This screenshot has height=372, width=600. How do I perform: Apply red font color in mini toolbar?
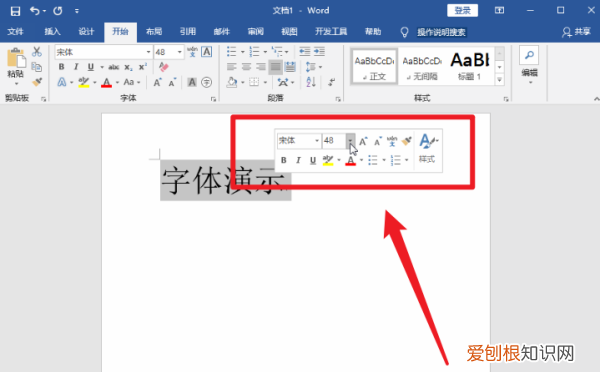click(x=351, y=160)
